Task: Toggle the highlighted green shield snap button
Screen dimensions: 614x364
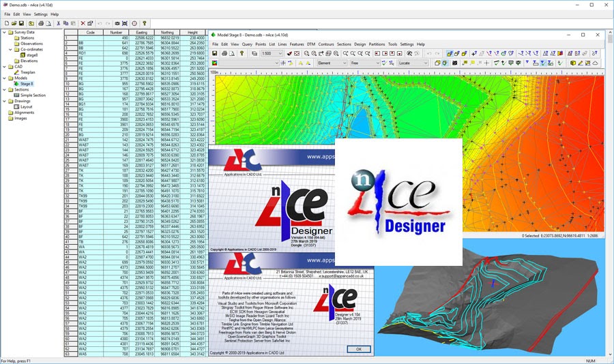Action: [445, 63]
